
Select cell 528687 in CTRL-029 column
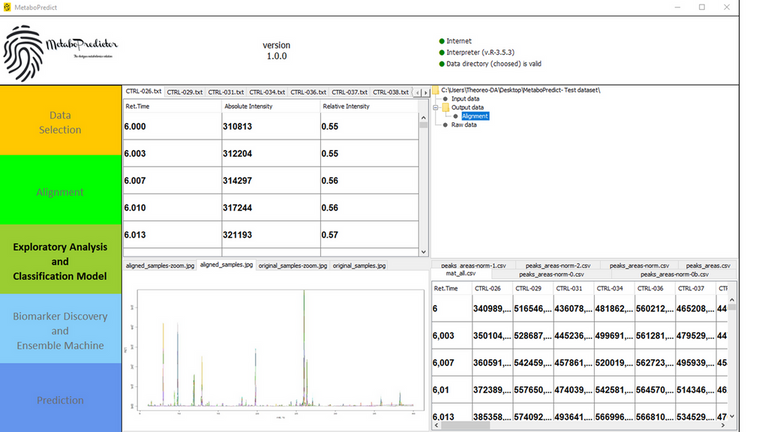coord(533,336)
